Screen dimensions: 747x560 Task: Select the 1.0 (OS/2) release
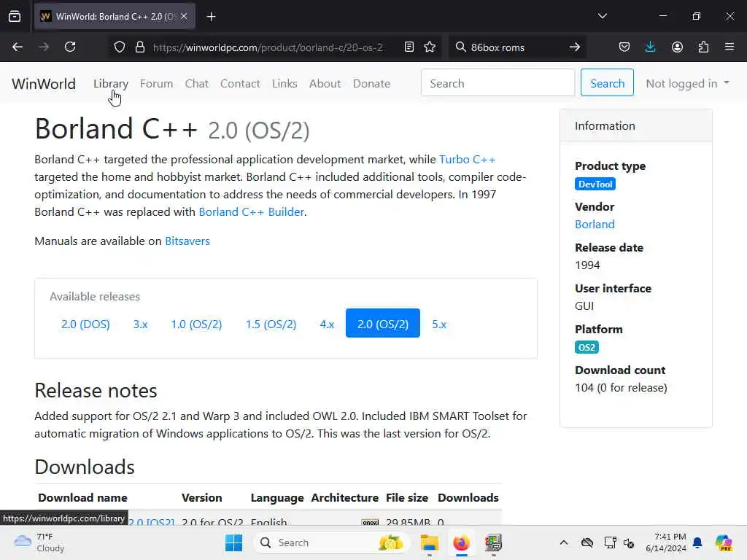196,324
